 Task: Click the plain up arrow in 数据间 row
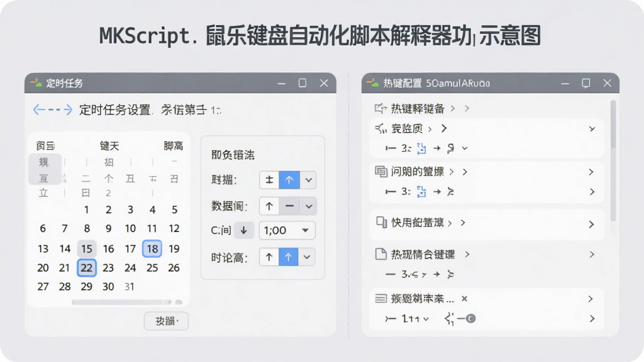[x=269, y=206]
